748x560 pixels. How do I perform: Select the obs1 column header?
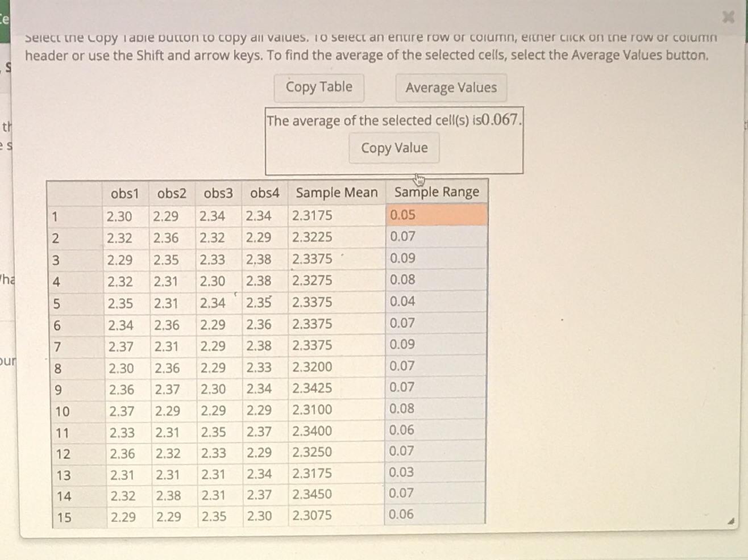(124, 193)
